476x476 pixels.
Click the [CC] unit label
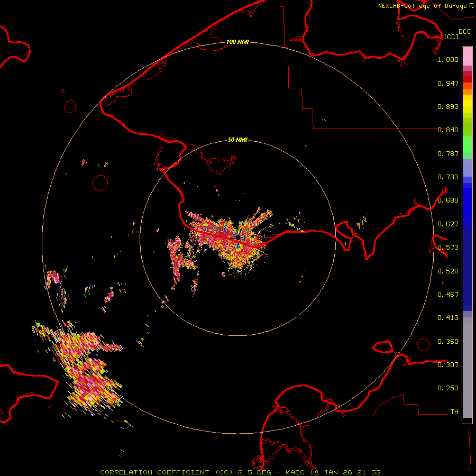tap(451, 36)
